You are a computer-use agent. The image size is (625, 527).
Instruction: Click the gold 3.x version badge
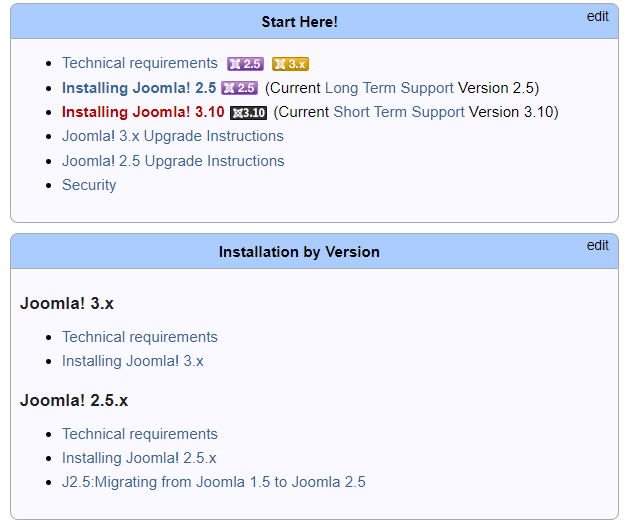pos(290,64)
